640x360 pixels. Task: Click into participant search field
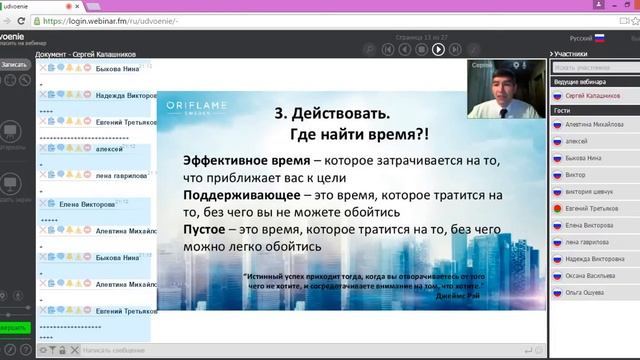pos(596,68)
